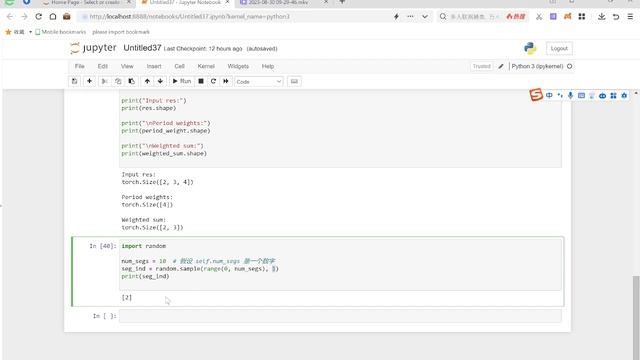
Task: Toggle Sogou Chinese language mode
Action: [x=549, y=95]
